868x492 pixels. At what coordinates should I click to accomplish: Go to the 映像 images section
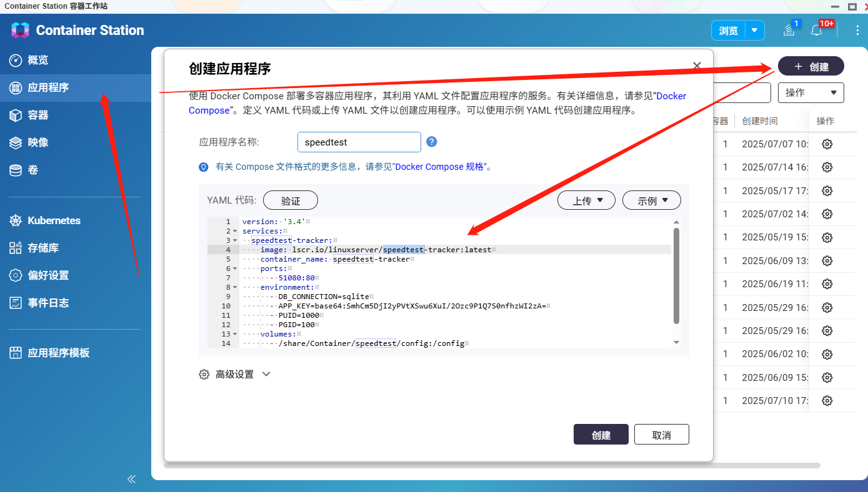(x=37, y=142)
